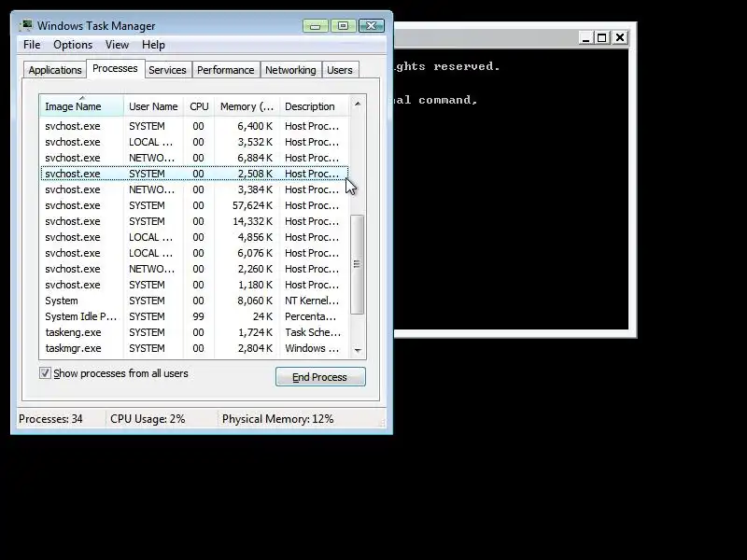Click the NT Kernel... description cell
Viewport: 747px width, 560px height.
pyautogui.click(x=312, y=301)
